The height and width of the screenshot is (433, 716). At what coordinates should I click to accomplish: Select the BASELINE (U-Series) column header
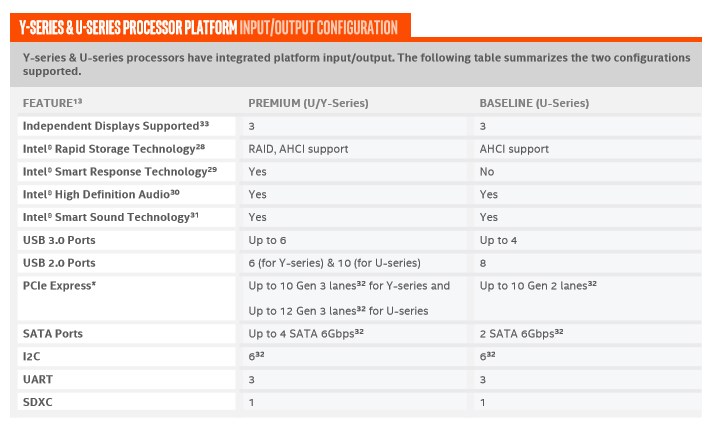point(534,103)
